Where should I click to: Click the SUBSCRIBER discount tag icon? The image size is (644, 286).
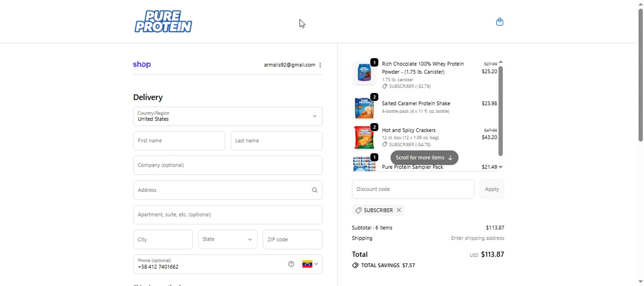358,210
